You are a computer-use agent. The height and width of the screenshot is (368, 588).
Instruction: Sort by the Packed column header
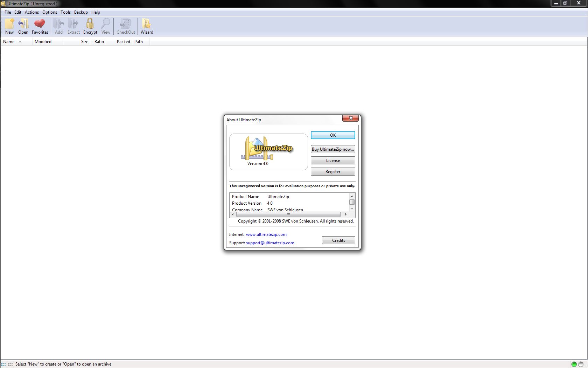(x=119, y=42)
